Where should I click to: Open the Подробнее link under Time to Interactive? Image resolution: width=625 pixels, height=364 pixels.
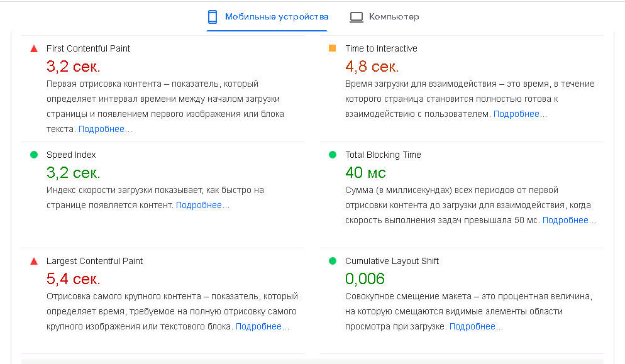520,114
